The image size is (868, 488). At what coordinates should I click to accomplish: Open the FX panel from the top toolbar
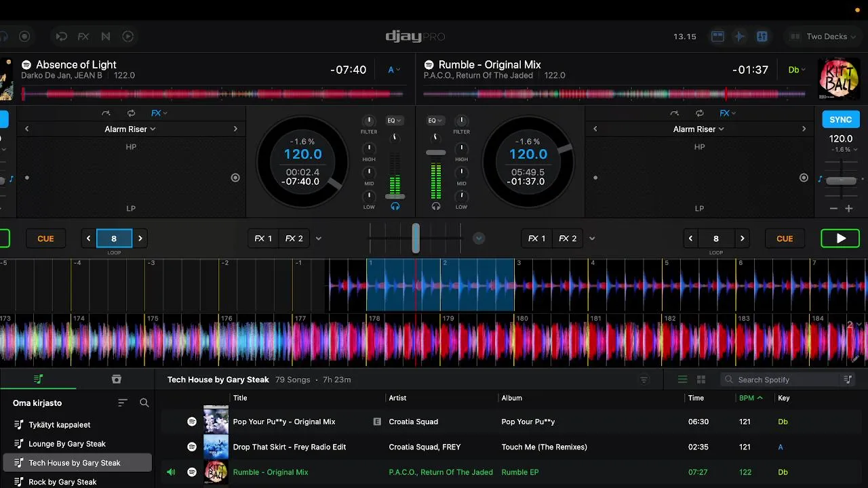click(x=83, y=37)
